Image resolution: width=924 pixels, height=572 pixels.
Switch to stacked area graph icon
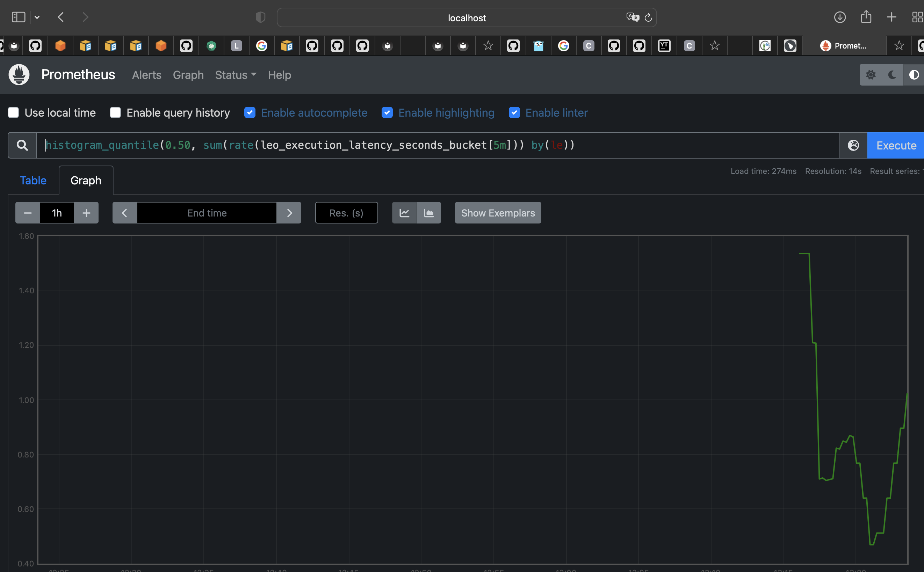(428, 213)
